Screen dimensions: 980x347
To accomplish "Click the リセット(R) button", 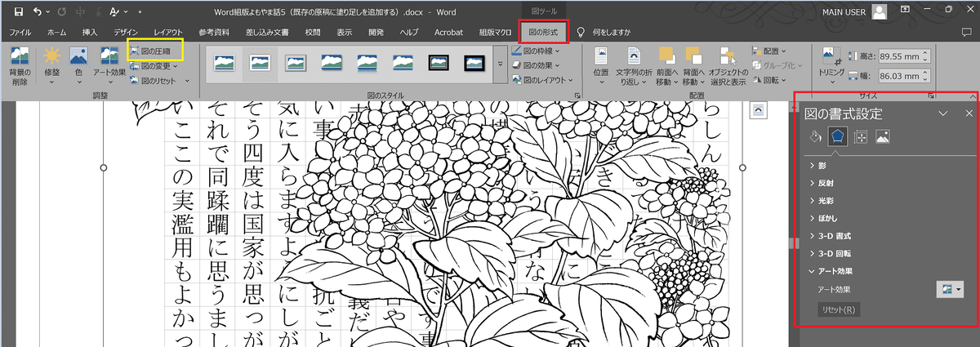I will 839,309.
